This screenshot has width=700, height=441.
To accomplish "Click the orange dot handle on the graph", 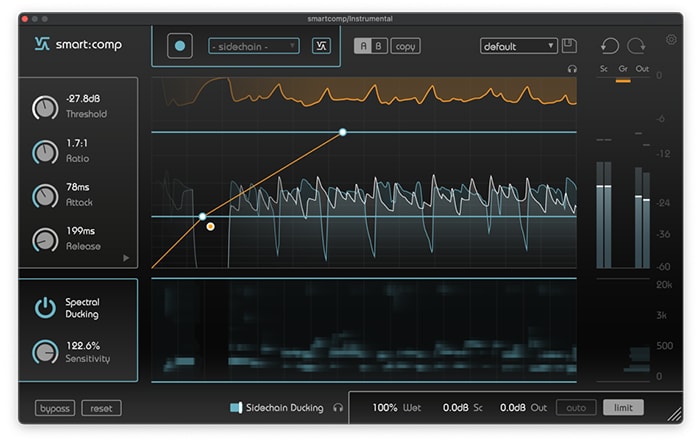I will pos(211,227).
